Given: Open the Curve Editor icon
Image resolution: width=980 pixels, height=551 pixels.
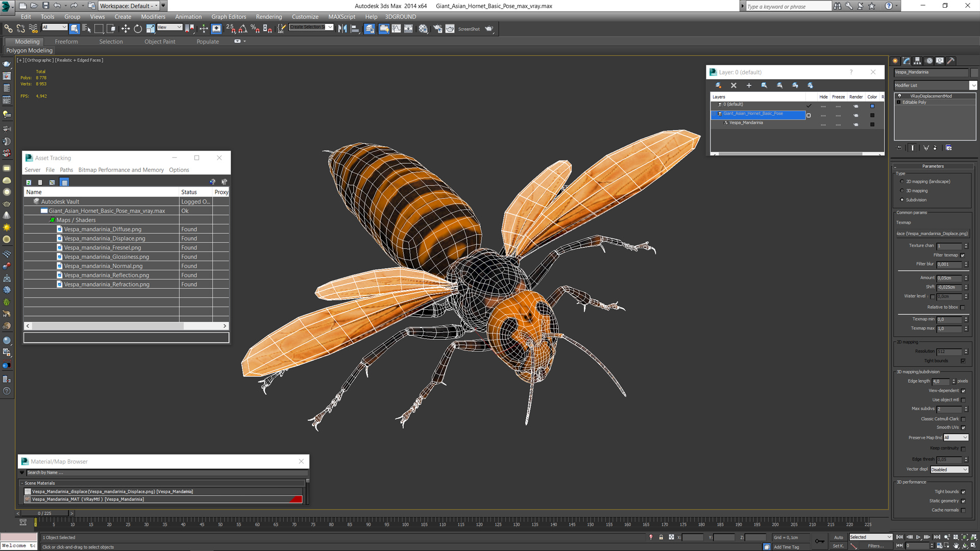Looking at the screenshot, I should (396, 29).
